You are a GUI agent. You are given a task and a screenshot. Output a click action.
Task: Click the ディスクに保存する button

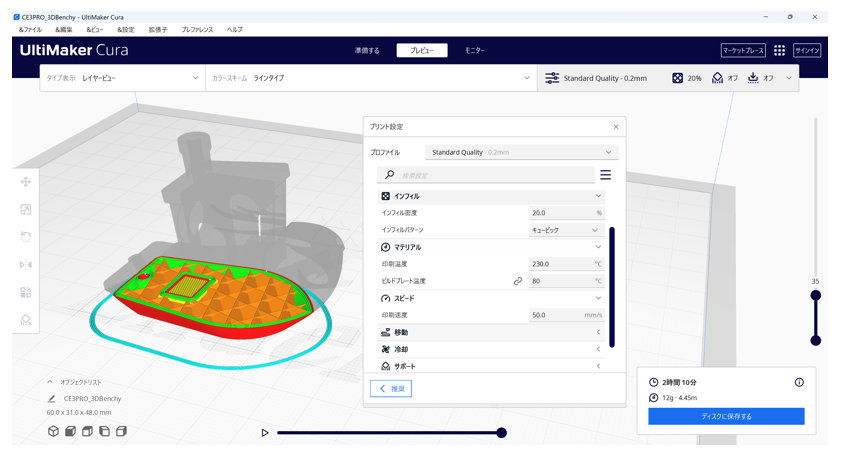[x=726, y=416]
